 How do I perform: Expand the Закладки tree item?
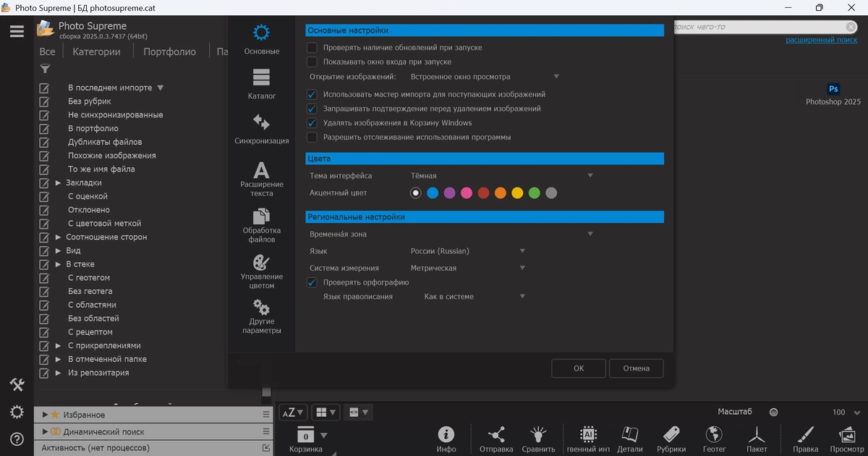59,183
